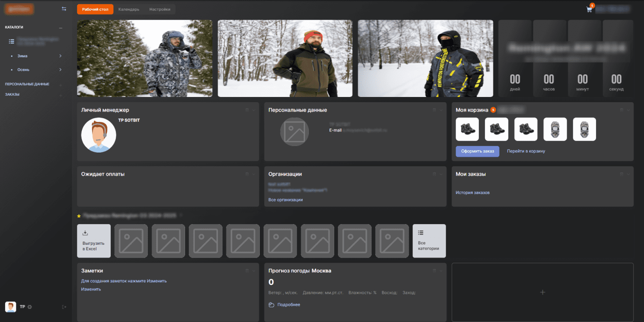Collapse the Моя корзина widget chevron
Screen dimensions: 644x322
[628, 110]
